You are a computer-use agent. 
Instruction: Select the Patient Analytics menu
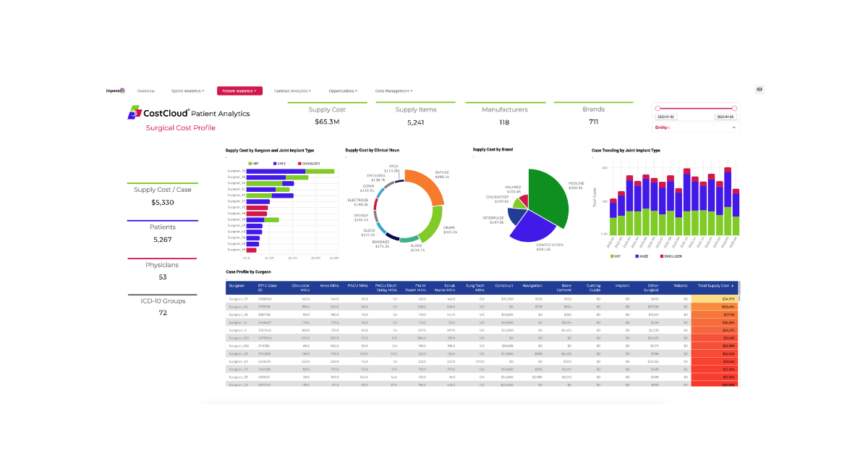click(239, 91)
